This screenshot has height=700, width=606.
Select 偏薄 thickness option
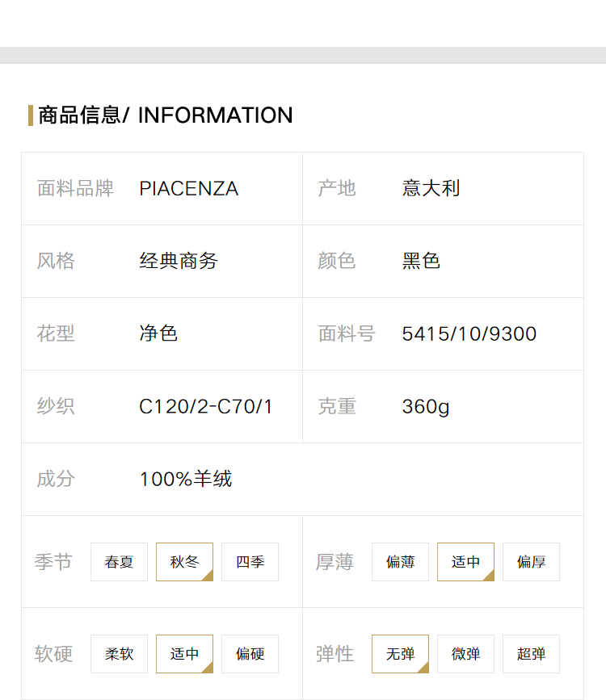(400, 562)
